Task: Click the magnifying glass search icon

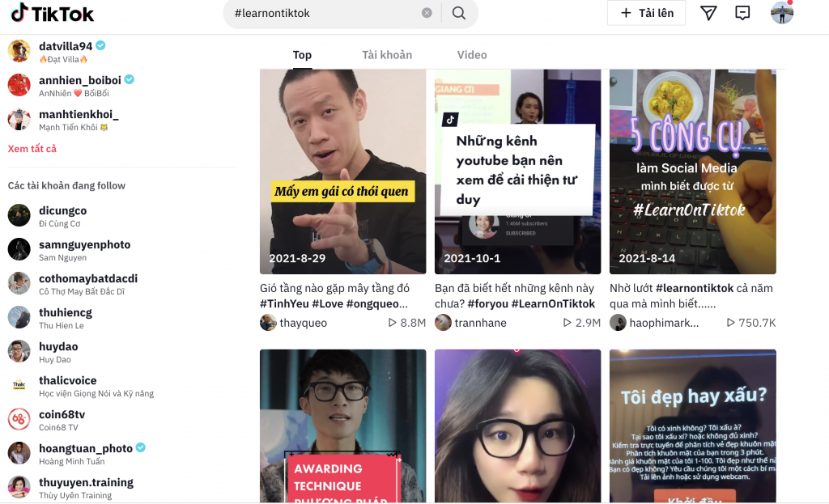Action: tap(459, 13)
